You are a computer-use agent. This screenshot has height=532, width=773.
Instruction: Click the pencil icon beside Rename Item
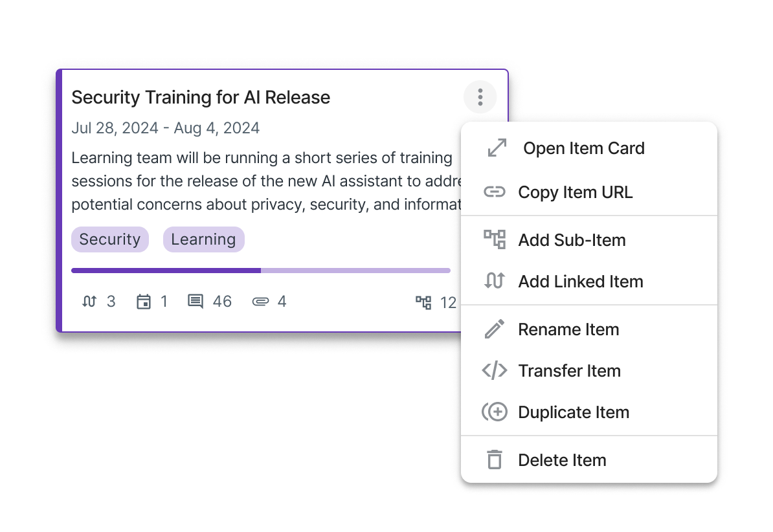(495, 329)
